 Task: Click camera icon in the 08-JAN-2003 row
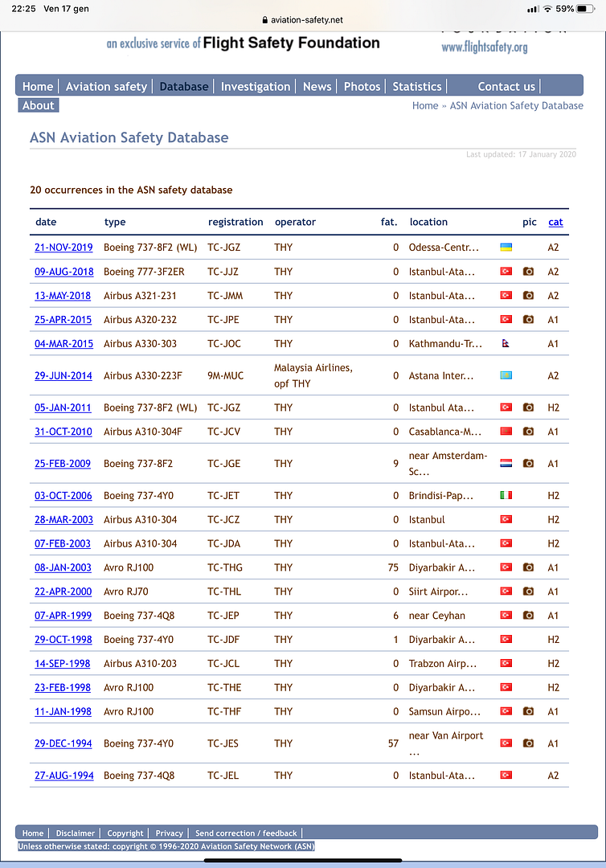[529, 567]
